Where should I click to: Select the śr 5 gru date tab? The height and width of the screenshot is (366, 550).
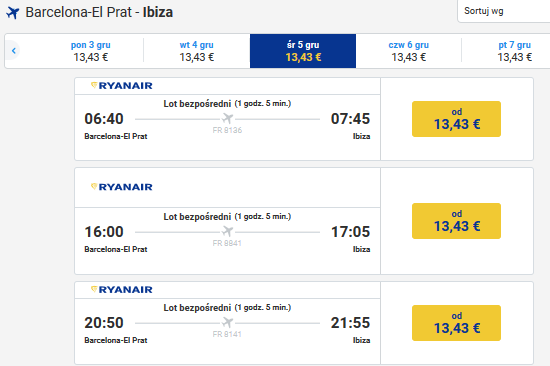[x=303, y=51]
